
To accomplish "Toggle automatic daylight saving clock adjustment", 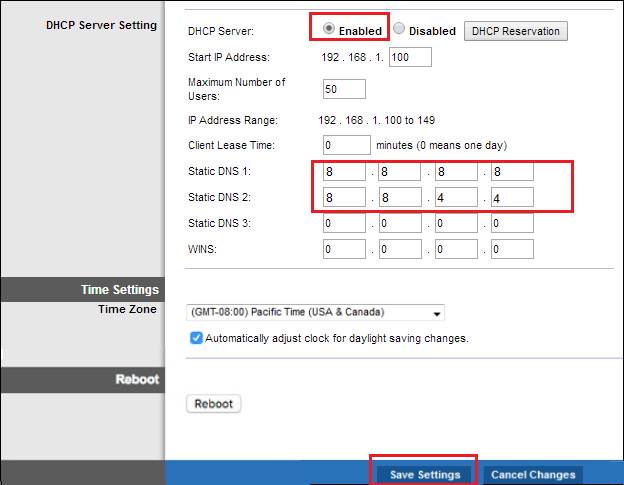I will [x=196, y=338].
